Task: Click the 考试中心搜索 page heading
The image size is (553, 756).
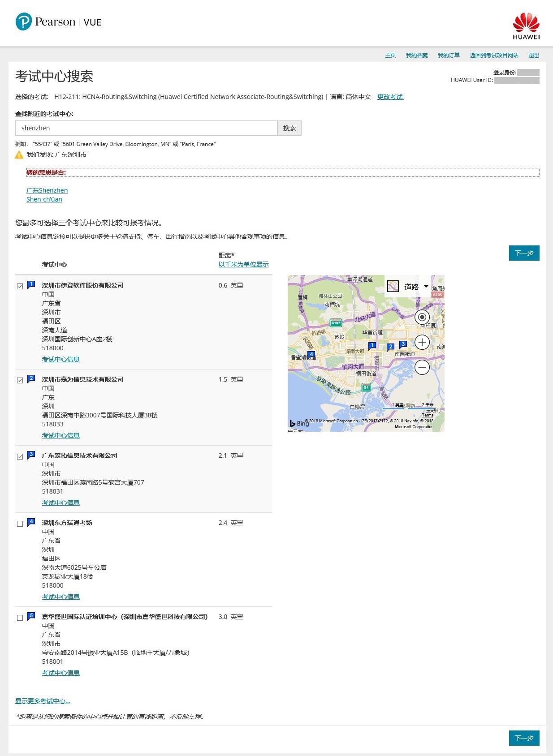Action: (x=54, y=76)
